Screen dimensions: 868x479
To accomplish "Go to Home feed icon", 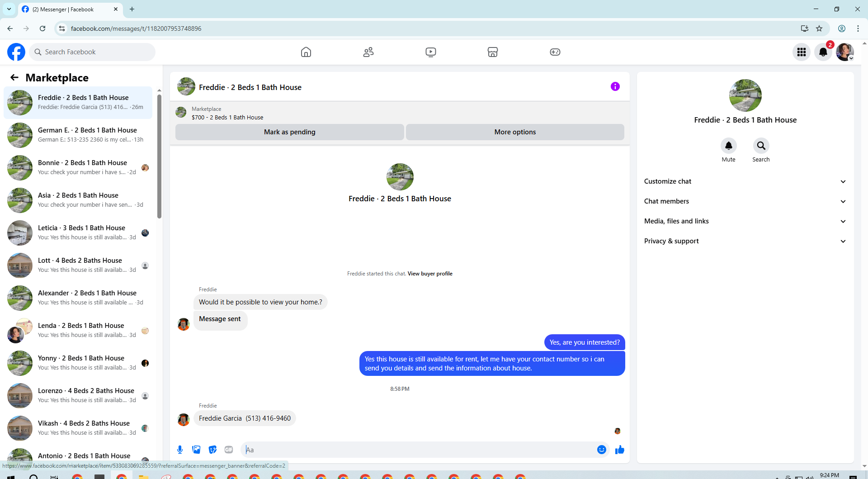I will coord(306,52).
